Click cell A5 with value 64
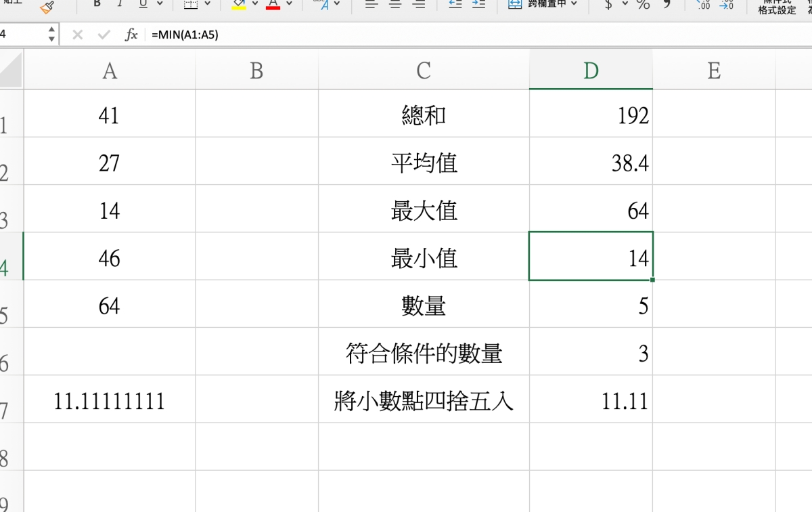 click(110, 304)
